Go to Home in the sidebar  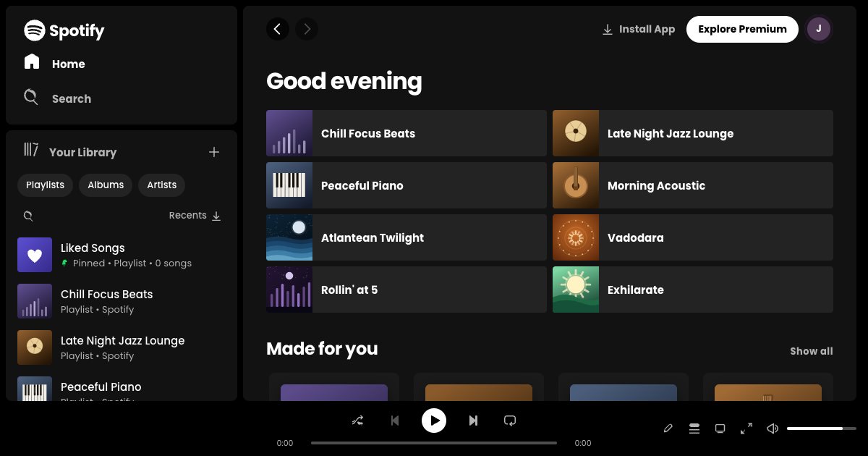[55, 64]
